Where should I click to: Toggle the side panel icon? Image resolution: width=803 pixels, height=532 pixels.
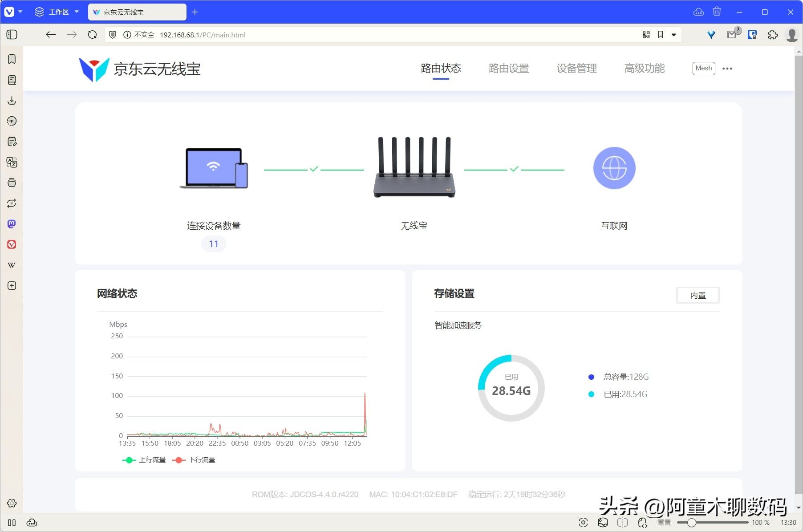pyautogui.click(x=12, y=35)
